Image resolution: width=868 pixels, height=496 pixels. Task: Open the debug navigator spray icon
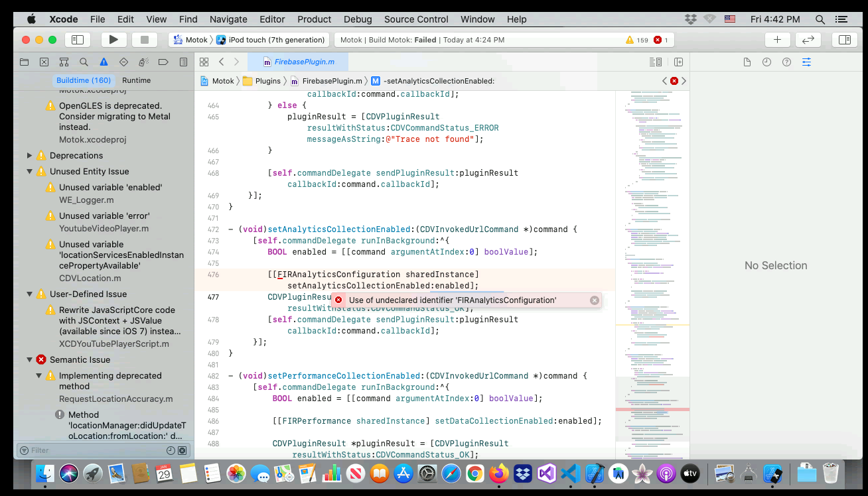coord(143,62)
